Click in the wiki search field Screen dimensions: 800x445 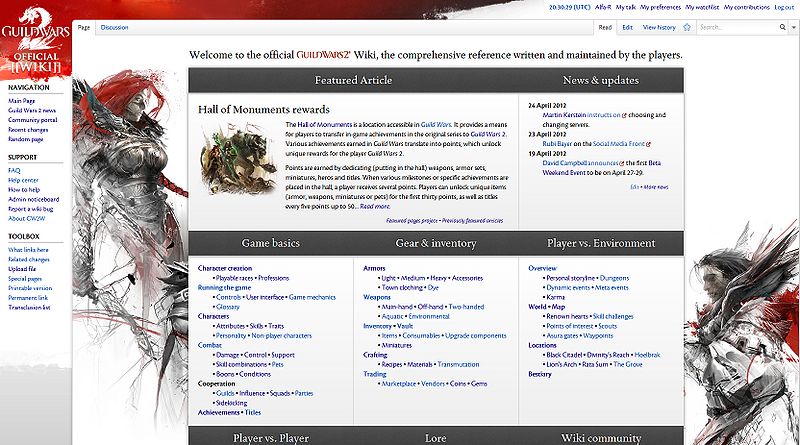(x=738, y=27)
